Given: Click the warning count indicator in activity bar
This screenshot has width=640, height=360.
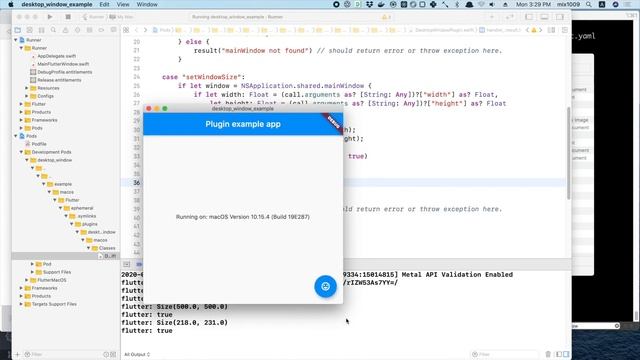Looking at the screenshot, I should (386, 17).
